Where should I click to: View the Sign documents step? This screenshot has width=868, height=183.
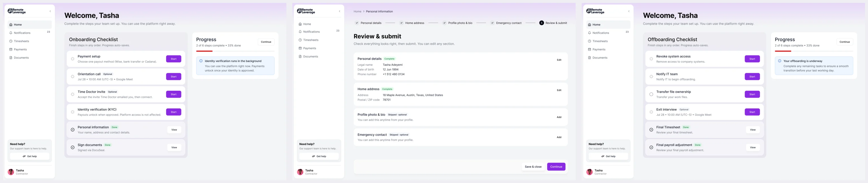[x=174, y=147]
